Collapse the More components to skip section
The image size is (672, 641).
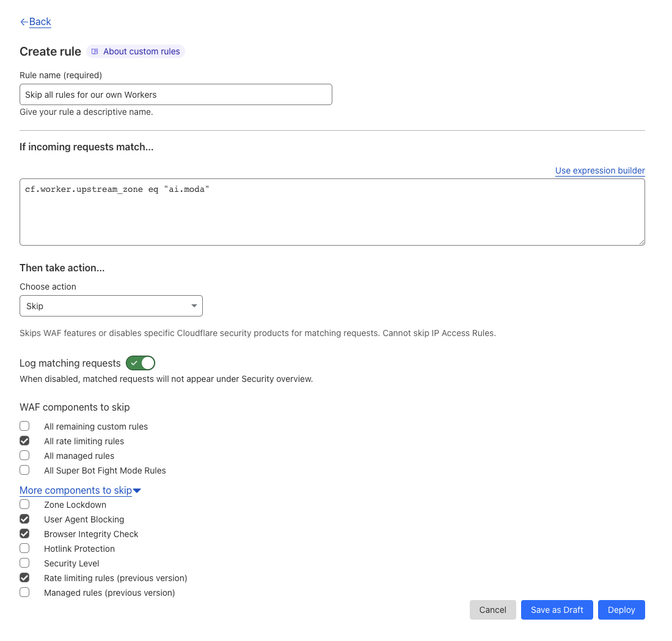[79, 490]
